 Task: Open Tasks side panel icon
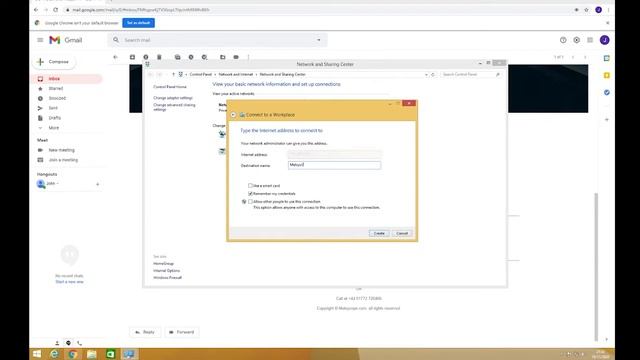(607, 93)
